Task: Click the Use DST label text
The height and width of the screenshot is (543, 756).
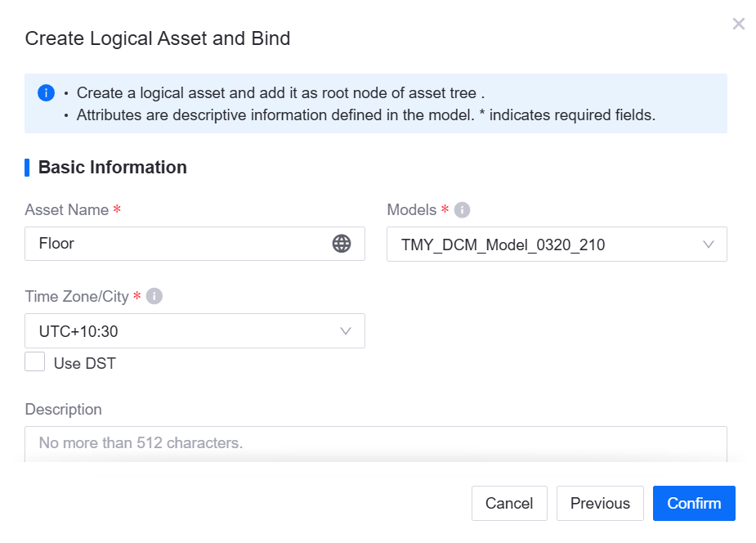Action: (x=84, y=363)
